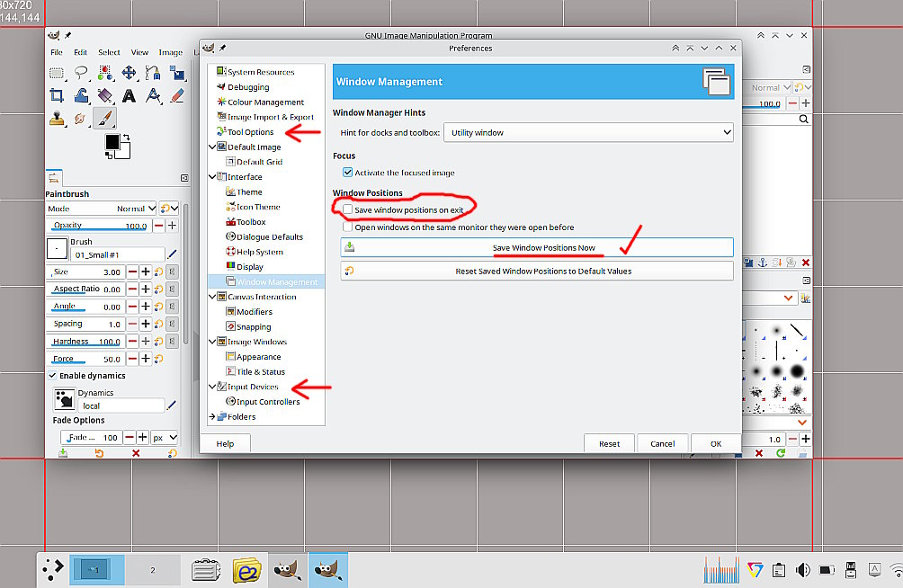This screenshot has width=903, height=588.
Task: Open Colour Management preferences page
Action: click(265, 102)
